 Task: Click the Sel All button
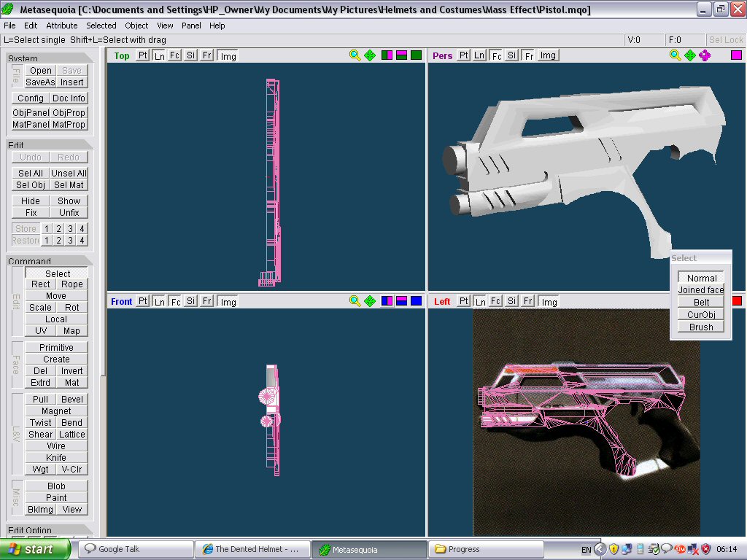31,173
